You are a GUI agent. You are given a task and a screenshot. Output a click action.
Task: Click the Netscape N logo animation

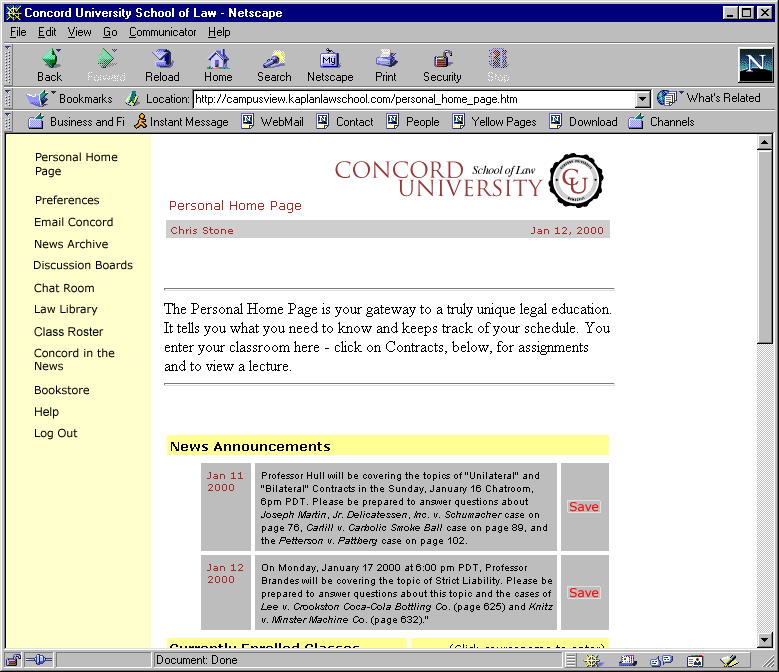(756, 65)
